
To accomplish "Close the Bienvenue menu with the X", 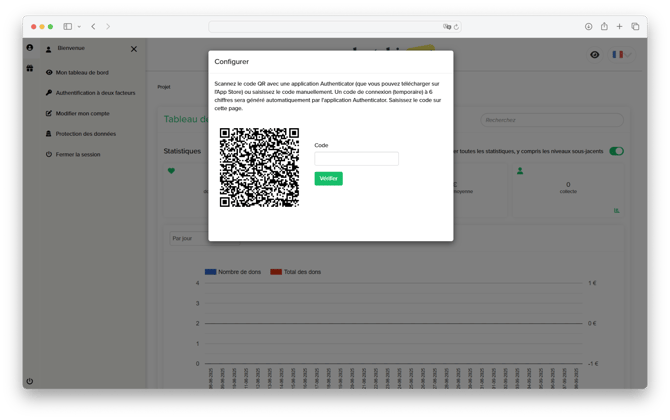I will click(x=134, y=49).
